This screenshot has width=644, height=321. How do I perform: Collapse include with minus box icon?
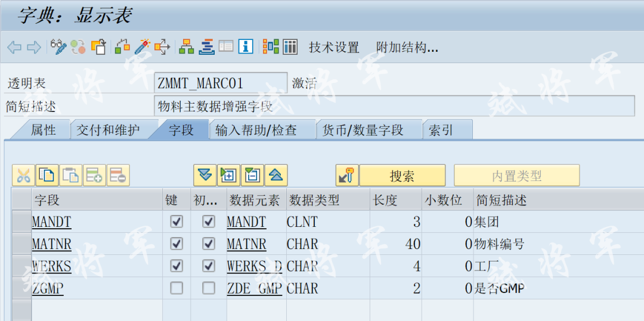253,176
